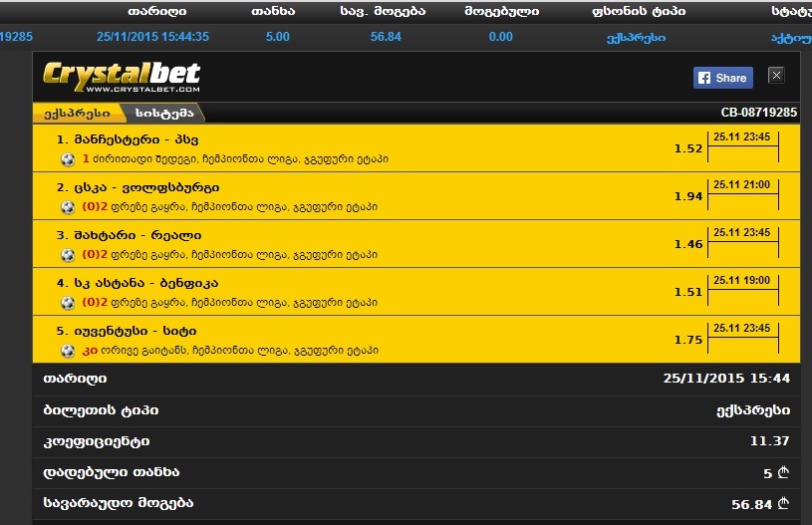Click soccer ball icon in ცსკა - ვოლფსბურგი row
This screenshot has width=812, height=525.
point(68,207)
